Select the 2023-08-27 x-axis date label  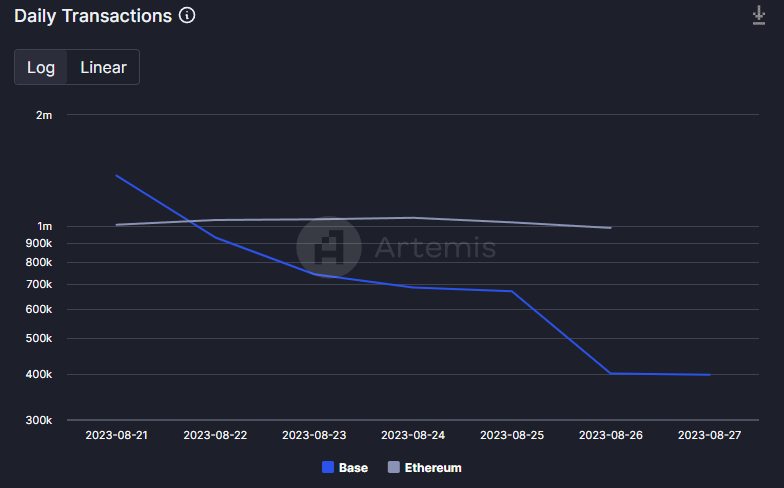coord(709,435)
